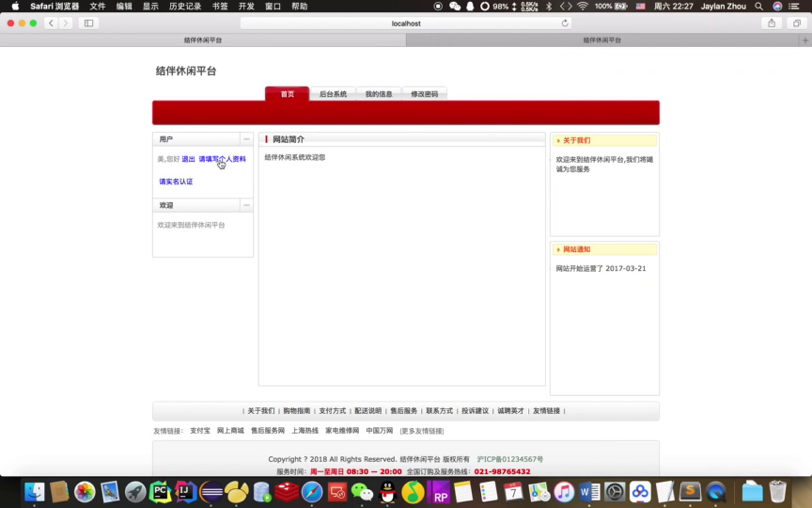Click the 网上商城 friendly link
This screenshot has height=508, width=812.
pyautogui.click(x=230, y=431)
